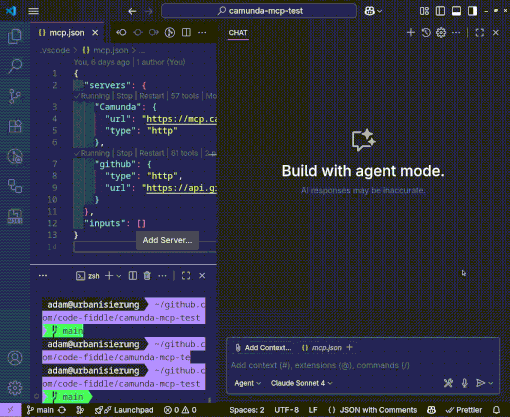
Task: View Camunda server's 57 tools
Action: 185,96
